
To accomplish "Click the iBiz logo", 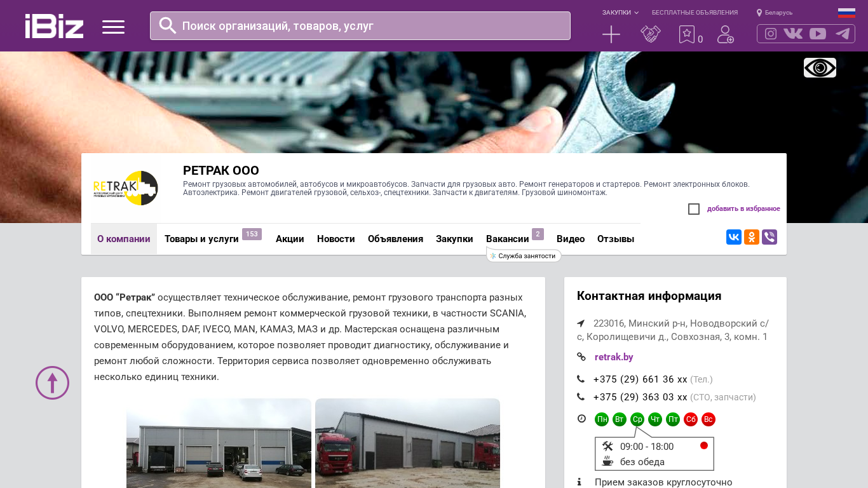I will [x=54, y=26].
